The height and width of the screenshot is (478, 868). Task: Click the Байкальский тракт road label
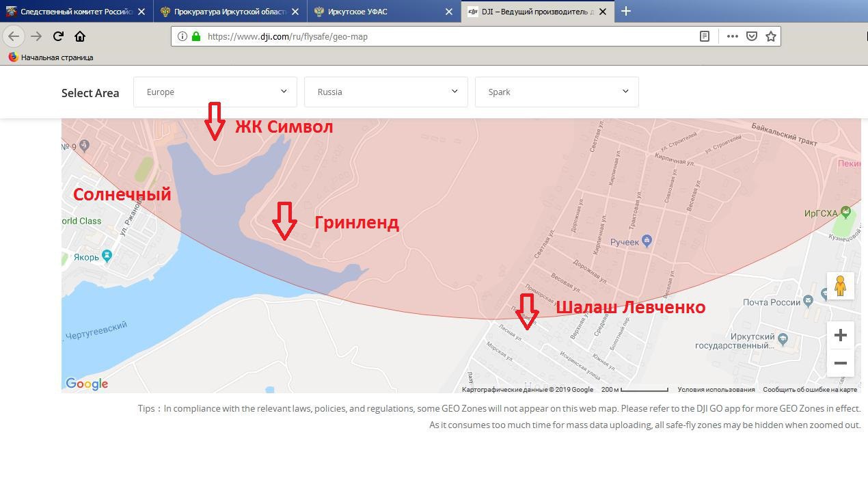(x=784, y=135)
